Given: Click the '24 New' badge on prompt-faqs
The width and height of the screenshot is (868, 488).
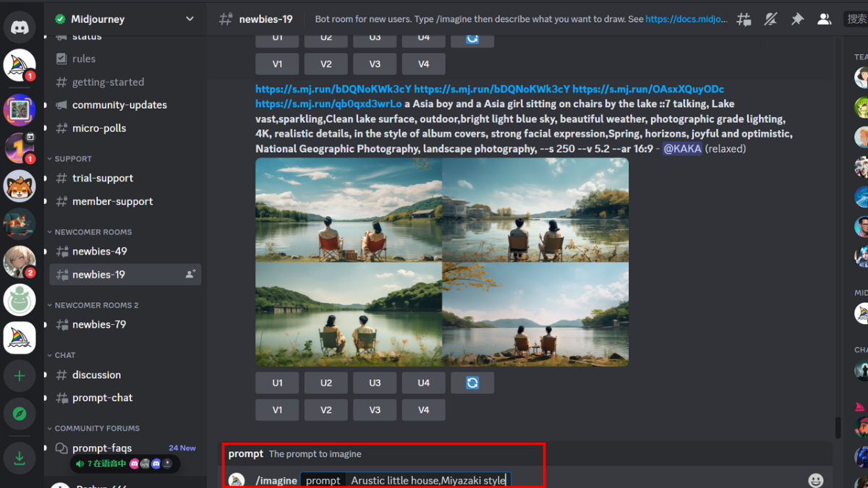Looking at the screenshot, I should (x=182, y=448).
